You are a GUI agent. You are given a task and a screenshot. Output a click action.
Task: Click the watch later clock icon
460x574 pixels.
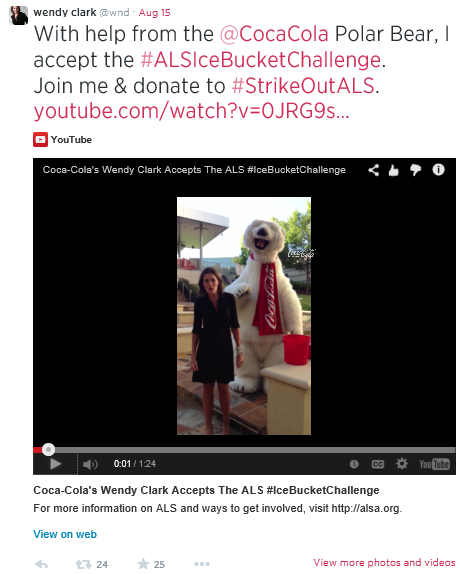click(x=354, y=464)
